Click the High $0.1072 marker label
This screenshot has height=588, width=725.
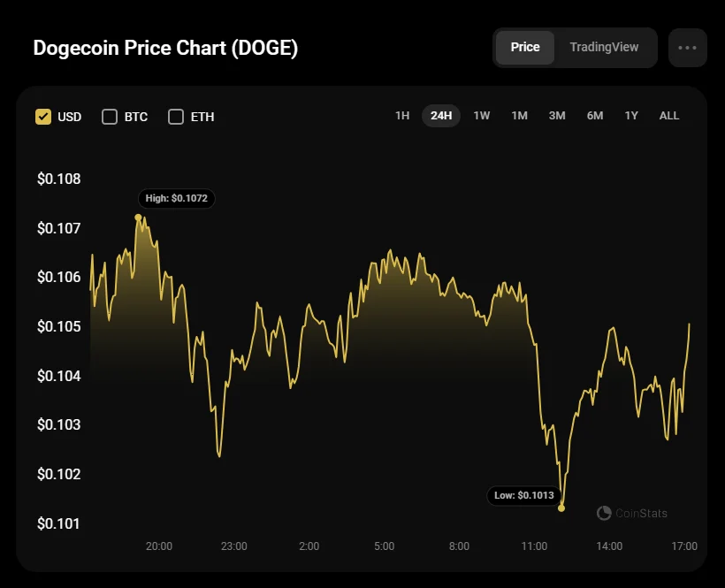click(x=177, y=198)
